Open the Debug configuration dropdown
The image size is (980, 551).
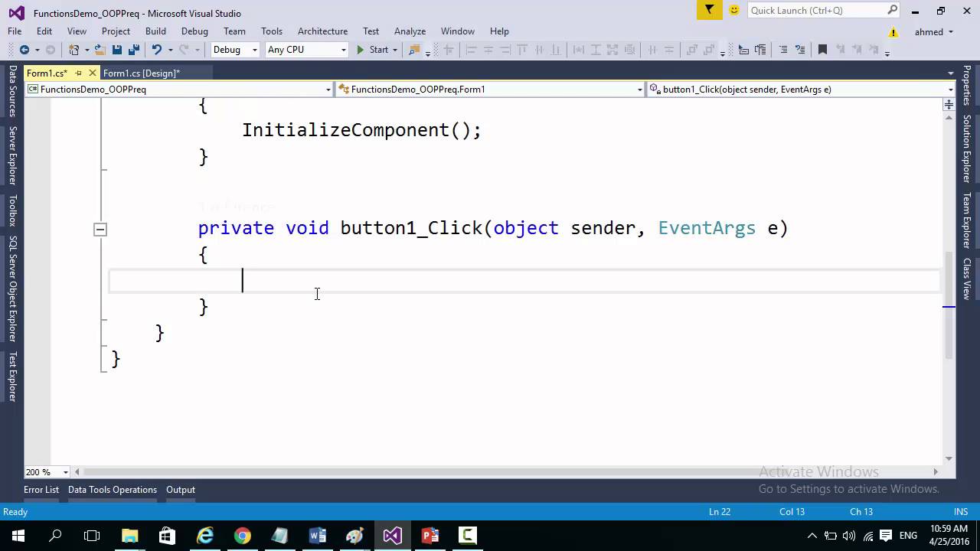pos(236,50)
